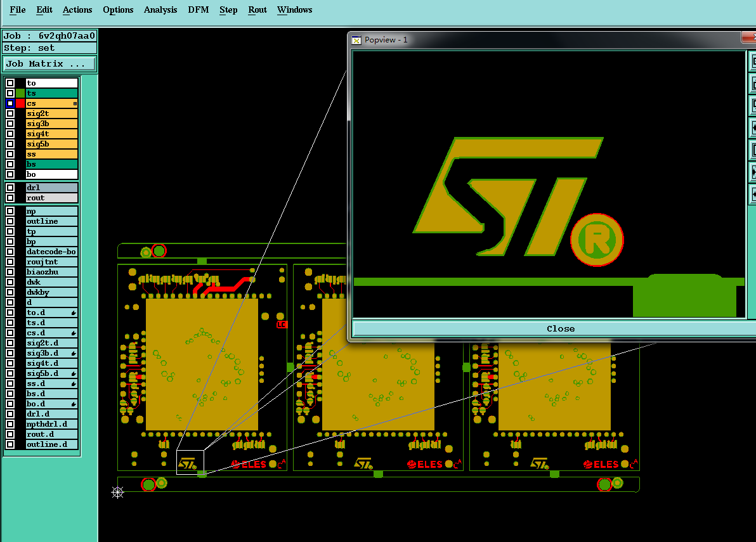Select the drl.d layer name
This screenshot has width=756, height=542.
pyautogui.click(x=51, y=414)
